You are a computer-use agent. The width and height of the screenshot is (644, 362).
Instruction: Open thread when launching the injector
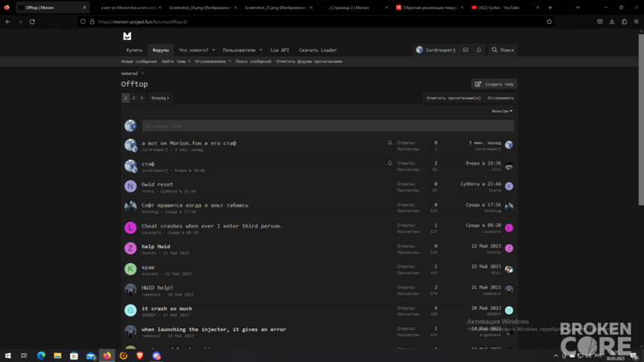[213, 329]
